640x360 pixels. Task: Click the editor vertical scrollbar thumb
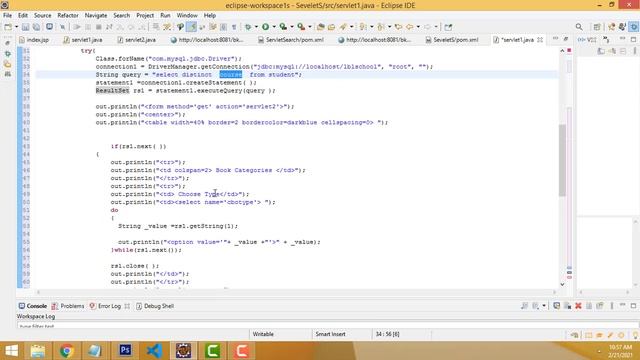coord(562,160)
